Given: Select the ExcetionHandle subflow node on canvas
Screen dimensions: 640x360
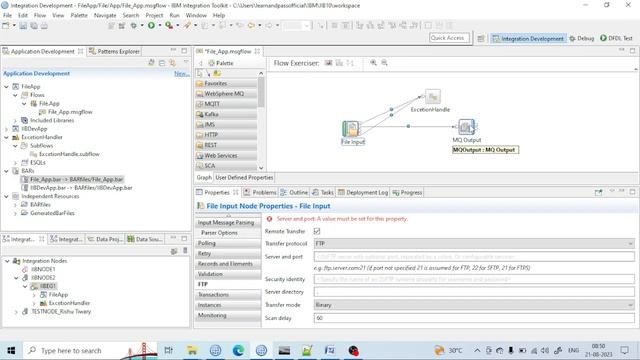Looking at the screenshot, I should click(432, 97).
